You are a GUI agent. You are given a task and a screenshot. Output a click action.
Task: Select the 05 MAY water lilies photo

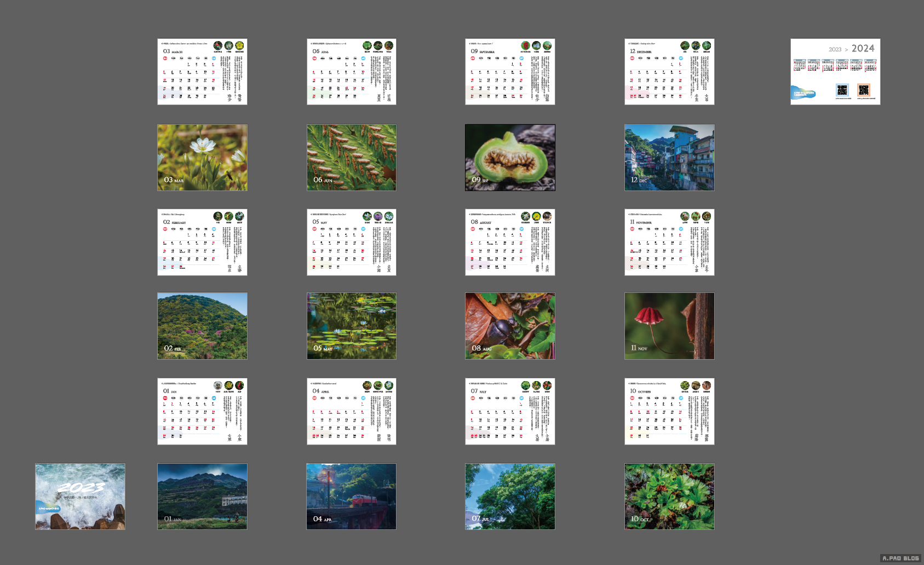point(351,326)
